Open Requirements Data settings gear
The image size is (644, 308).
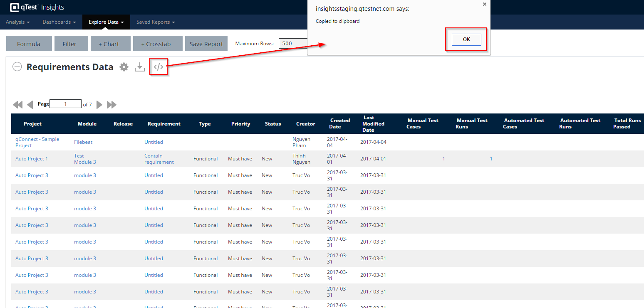pos(124,67)
